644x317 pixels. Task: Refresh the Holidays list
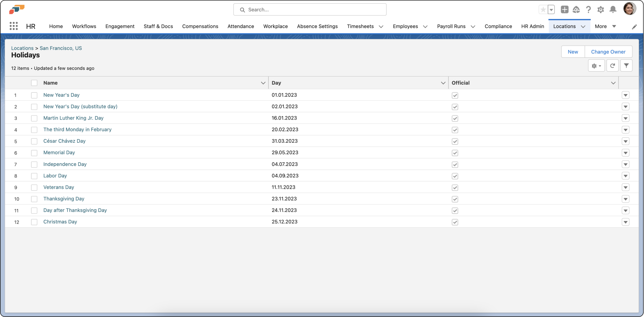[612, 66]
